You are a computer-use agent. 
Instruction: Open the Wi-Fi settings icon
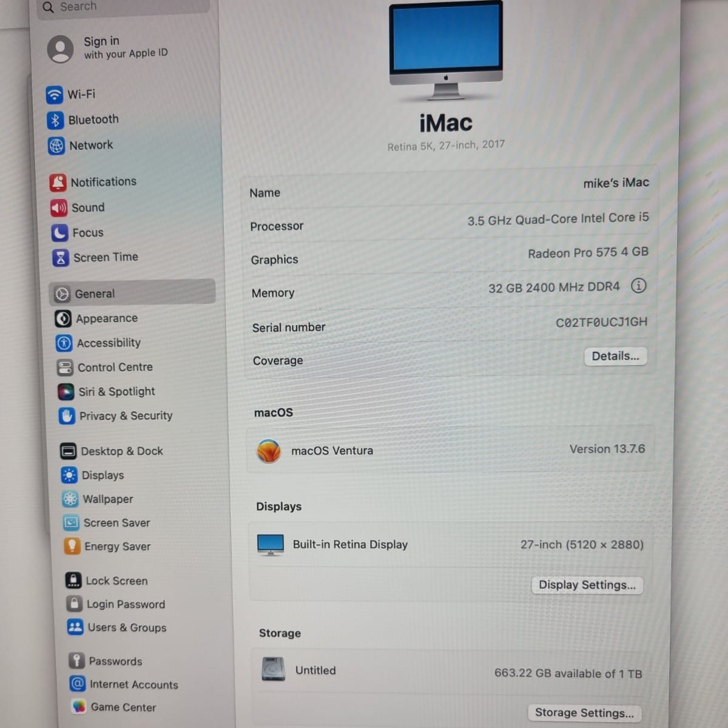pyautogui.click(x=55, y=95)
